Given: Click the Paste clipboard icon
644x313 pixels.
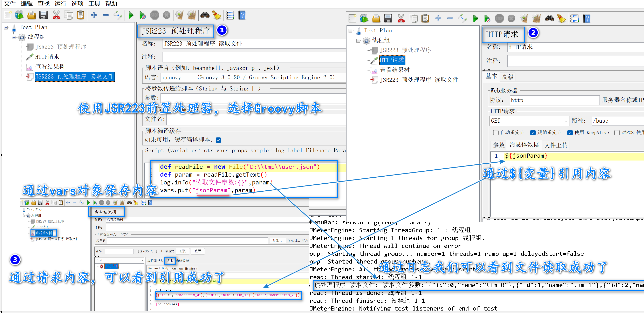Looking at the screenshot, I should click(x=81, y=15).
